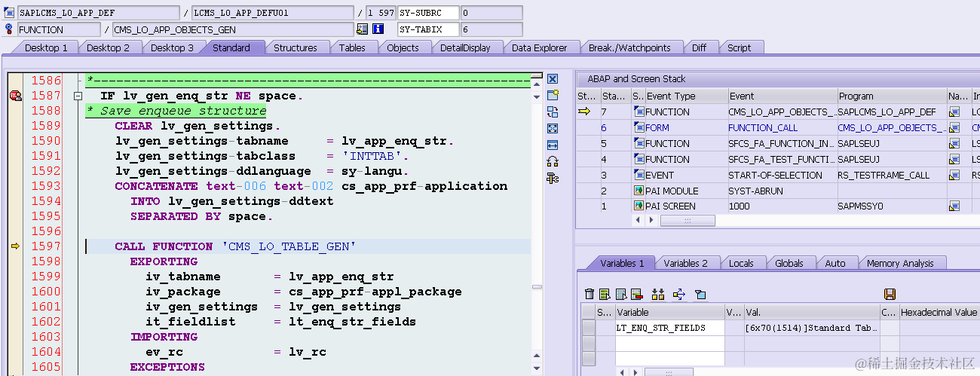
Task: Collapse the IF block at line 1587
Action: click(x=78, y=96)
